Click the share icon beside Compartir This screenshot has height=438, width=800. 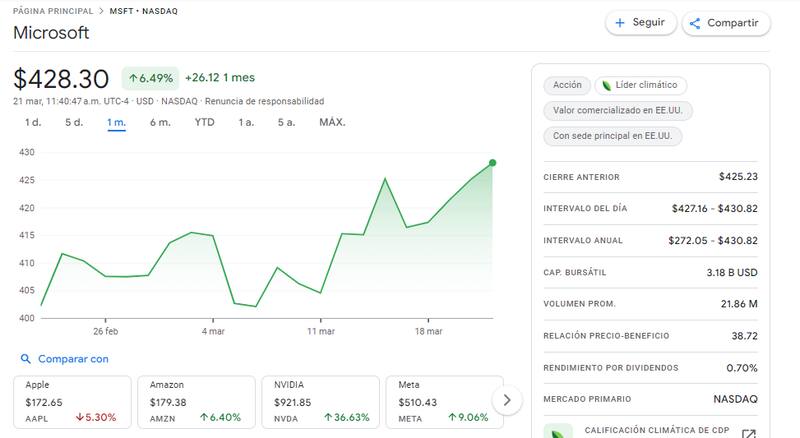pyautogui.click(x=695, y=23)
